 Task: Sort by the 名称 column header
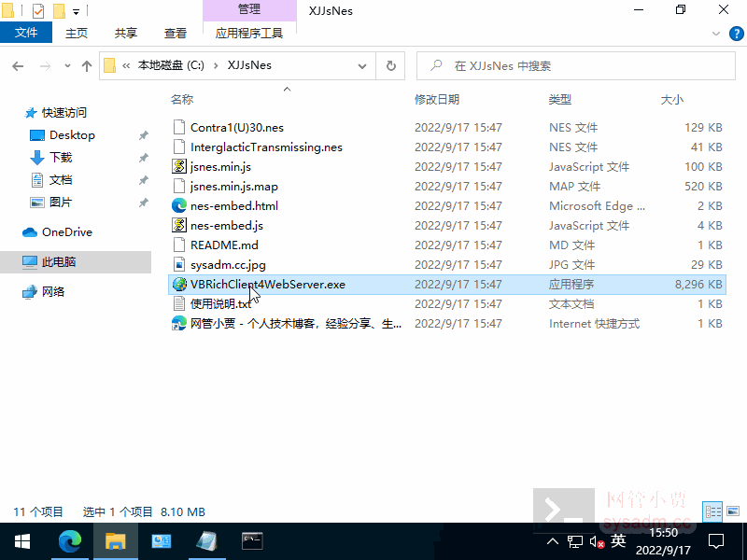(x=182, y=100)
